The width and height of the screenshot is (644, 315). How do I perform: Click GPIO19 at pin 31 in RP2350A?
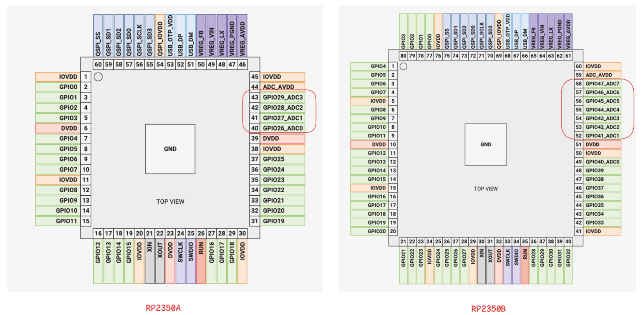(x=283, y=221)
